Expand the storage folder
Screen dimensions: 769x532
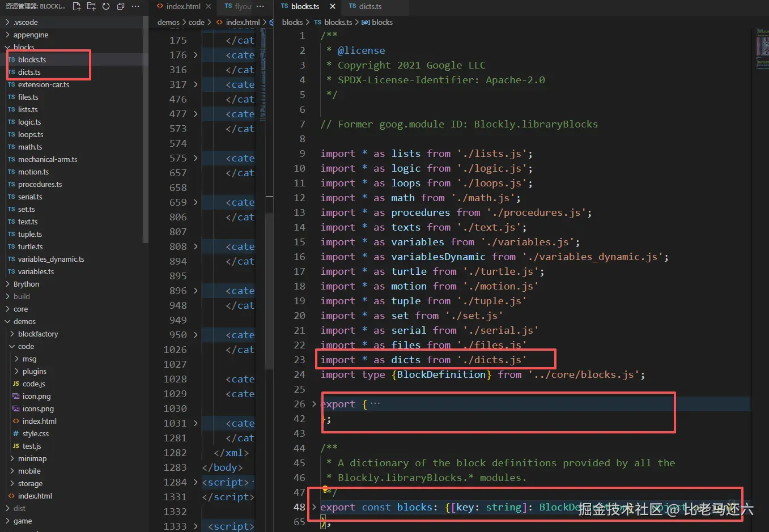pyautogui.click(x=30, y=483)
